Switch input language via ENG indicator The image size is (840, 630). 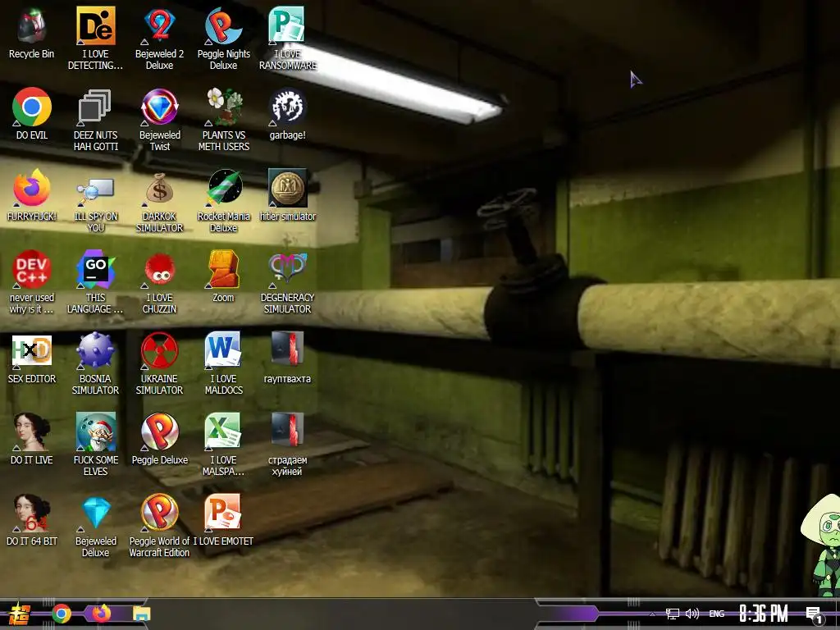(717, 614)
